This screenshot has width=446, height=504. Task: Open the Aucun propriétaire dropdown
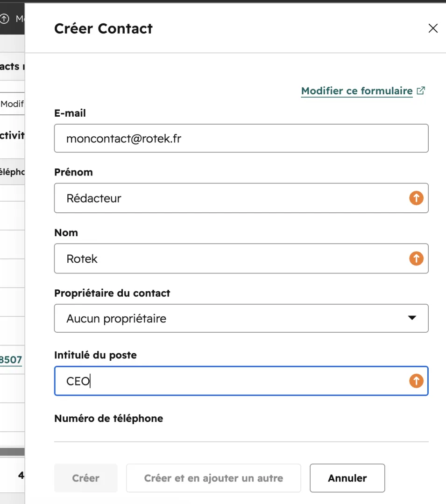coord(241,318)
